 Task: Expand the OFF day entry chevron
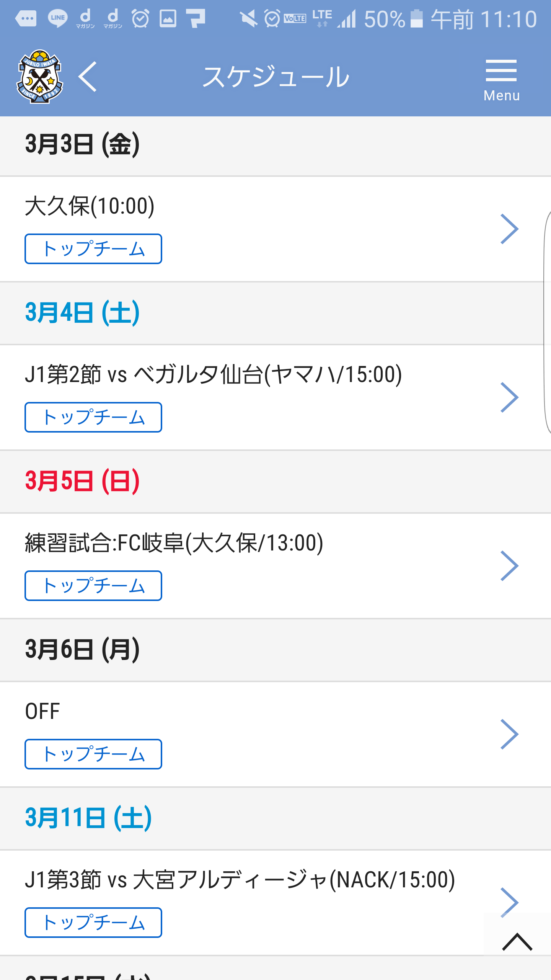(x=509, y=734)
